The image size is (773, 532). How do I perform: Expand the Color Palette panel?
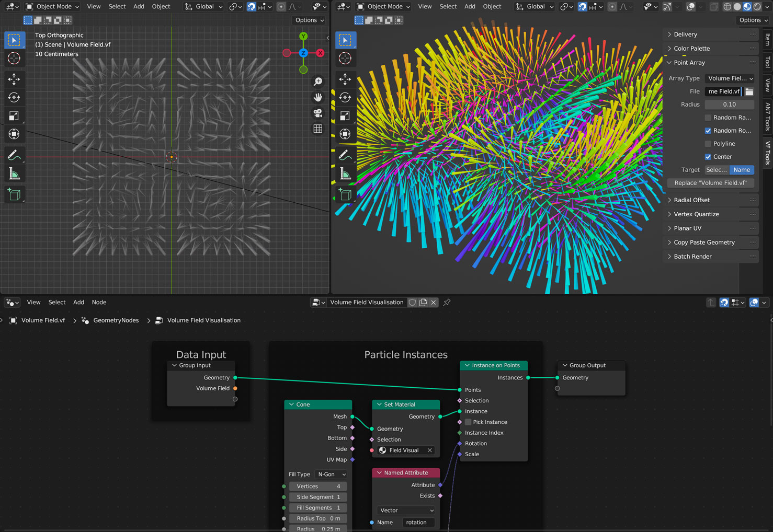691,49
